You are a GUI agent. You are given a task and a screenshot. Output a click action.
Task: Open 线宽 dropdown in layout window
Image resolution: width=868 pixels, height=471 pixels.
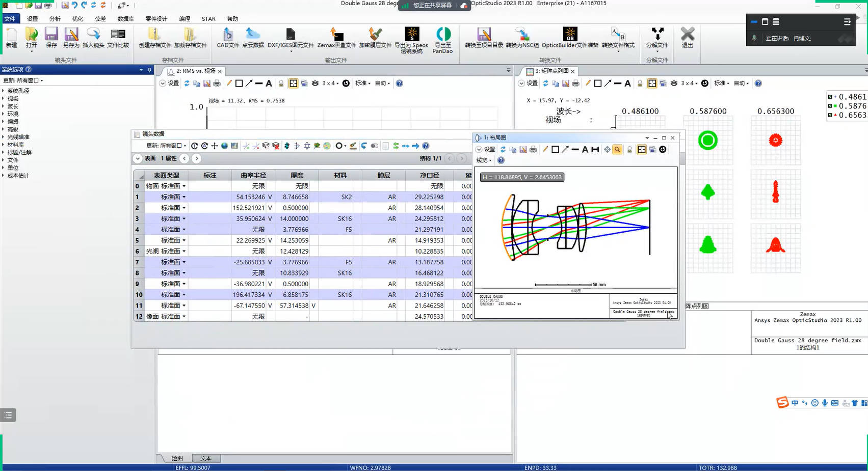point(484,160)
